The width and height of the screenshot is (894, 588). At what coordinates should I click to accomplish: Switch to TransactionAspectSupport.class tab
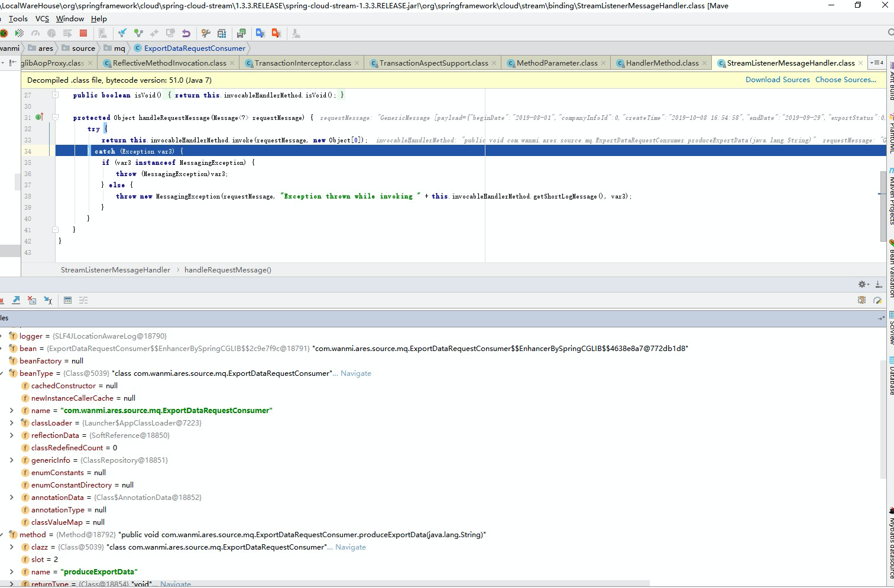433,63
